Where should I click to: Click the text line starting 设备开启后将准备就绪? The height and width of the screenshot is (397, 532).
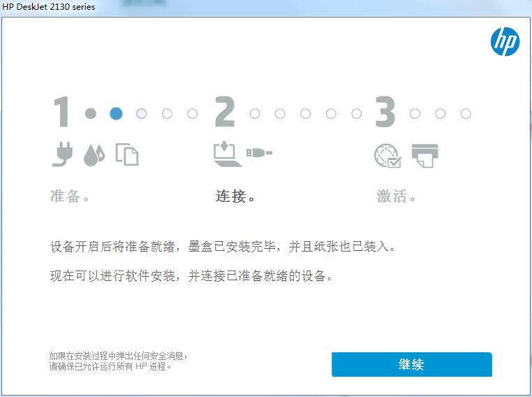pyautogui.click(x=223, y=246)
